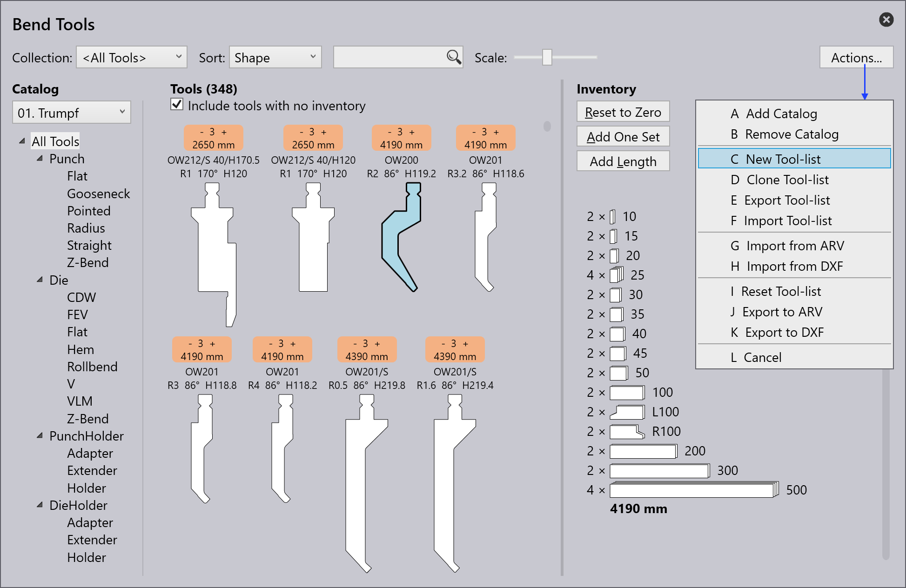Screen dimensions: 906x588
Task: Select the OW201 R4 H118.2 punch shape
Action: pos(282,449)
